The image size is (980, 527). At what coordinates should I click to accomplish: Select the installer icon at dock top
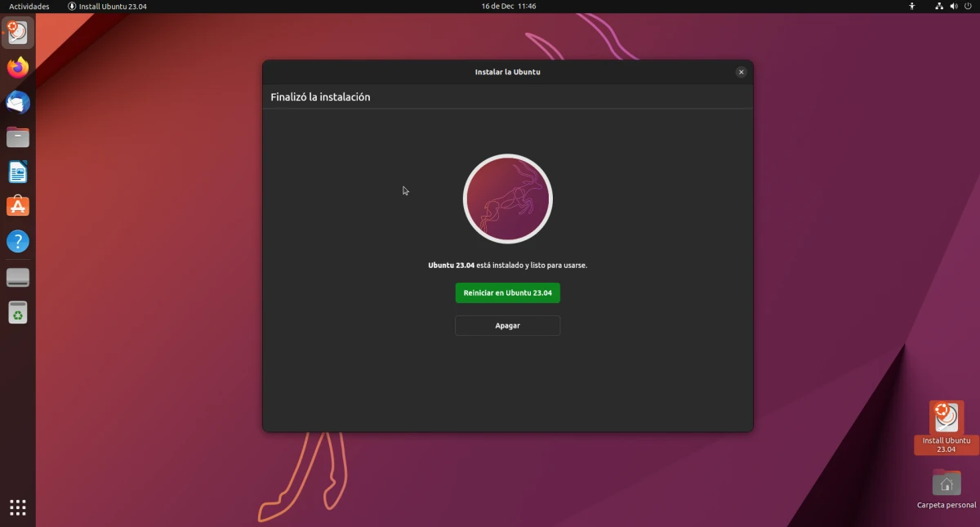(18, 33)
